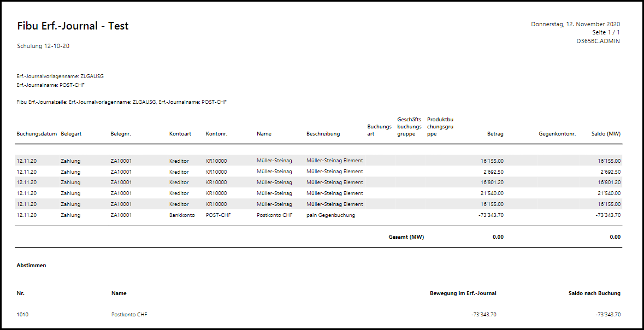Click the Gegenkontonr. column header

point(557,134)
